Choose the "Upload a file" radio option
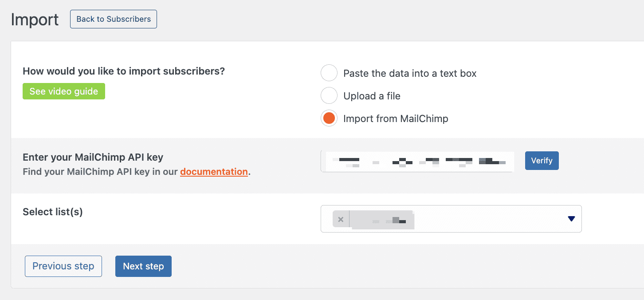Viewport: 644px width, 300px height. pyautogui.click(x=329, y=96)
